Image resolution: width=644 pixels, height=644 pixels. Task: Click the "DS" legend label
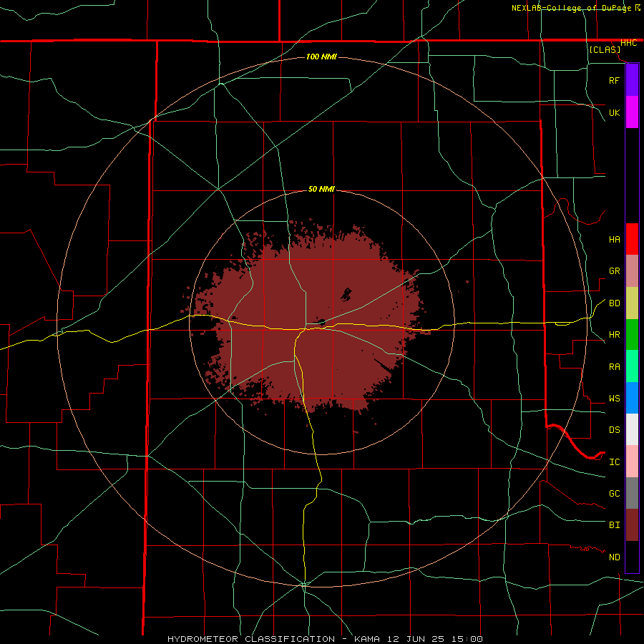coord(614,430)
